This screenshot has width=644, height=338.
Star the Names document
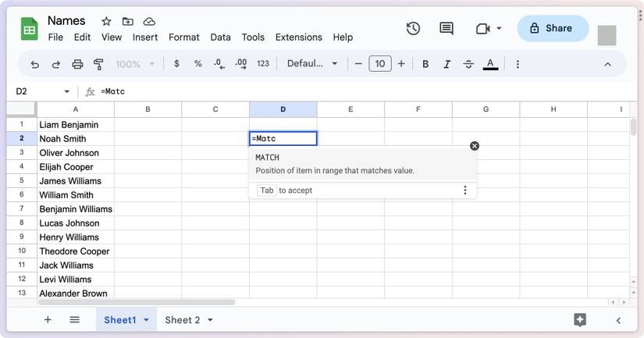point(106,21)
